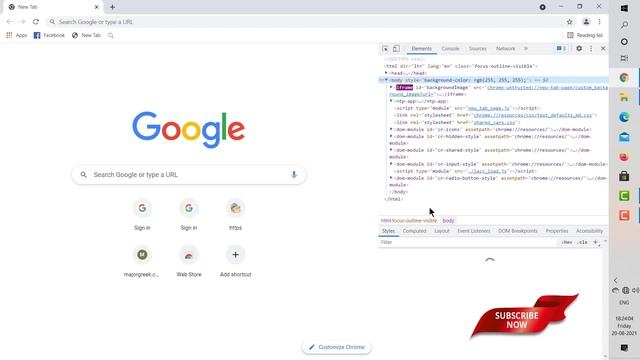Screen dimensions: 640x360
Task: Expand the cr-radio-button-style dom-module node
Action: [x=391, y=178]
